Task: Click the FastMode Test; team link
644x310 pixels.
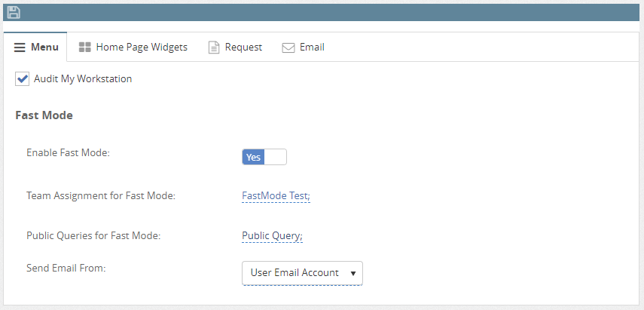Action: [276, 195]
